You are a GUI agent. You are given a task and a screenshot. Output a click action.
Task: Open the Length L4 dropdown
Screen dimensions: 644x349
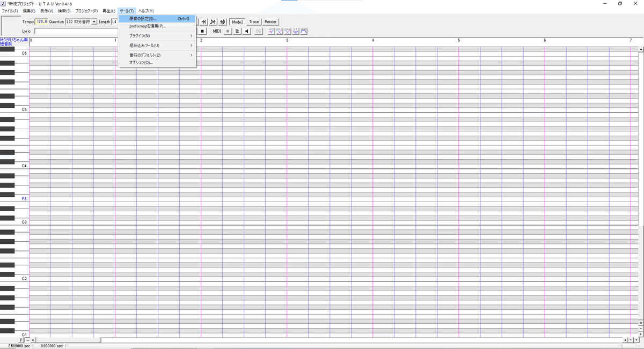[114, 21]
